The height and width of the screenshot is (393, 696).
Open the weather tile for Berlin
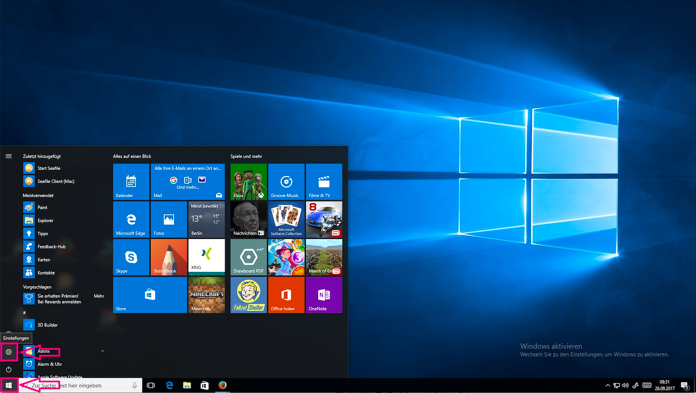click(206, 219)
